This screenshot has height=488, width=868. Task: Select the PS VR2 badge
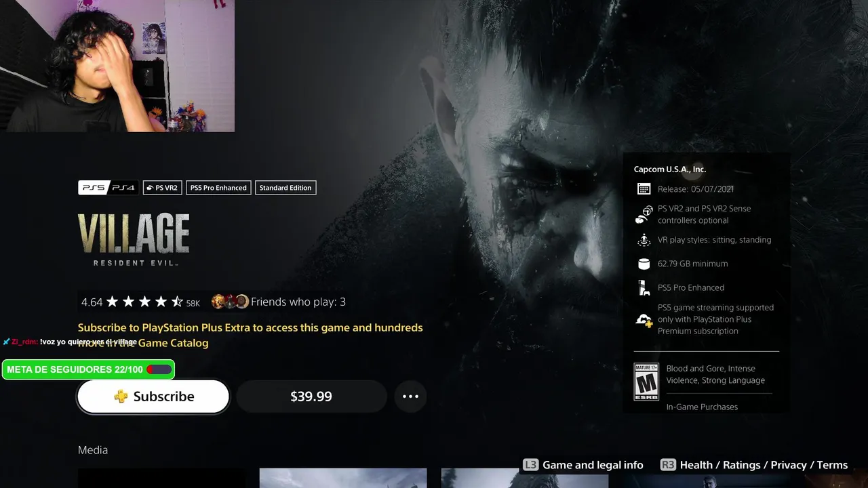[x=162, y=188]
